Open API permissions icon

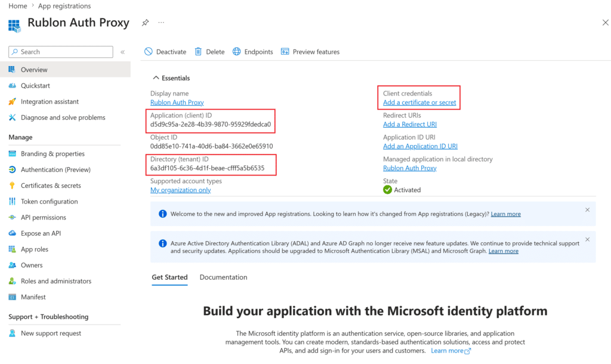pos(12,217)
